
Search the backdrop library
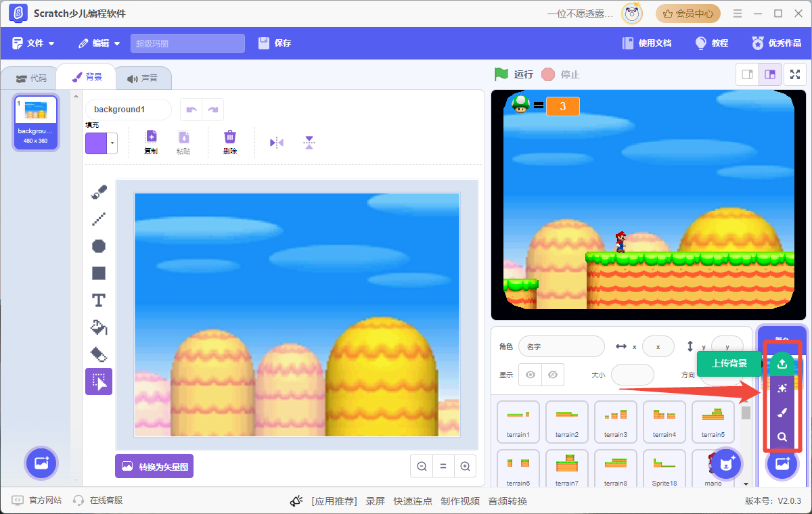click(782, 437)
